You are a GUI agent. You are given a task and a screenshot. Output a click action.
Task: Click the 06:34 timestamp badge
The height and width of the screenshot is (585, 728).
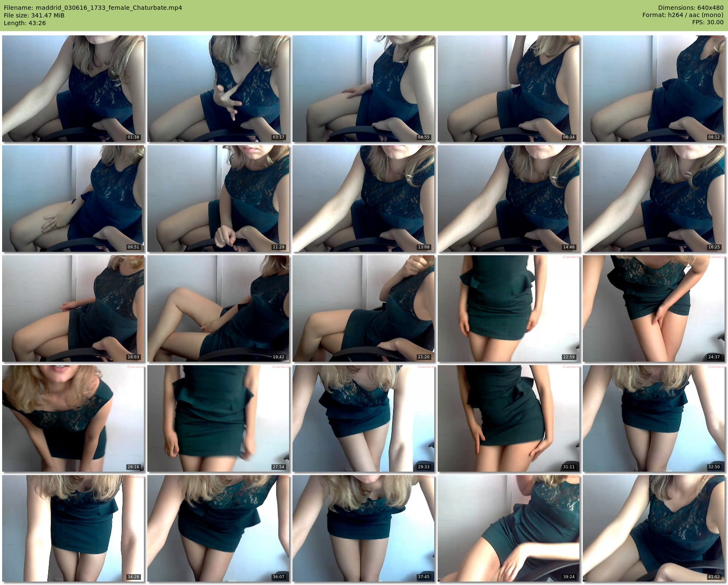point(569,137)
